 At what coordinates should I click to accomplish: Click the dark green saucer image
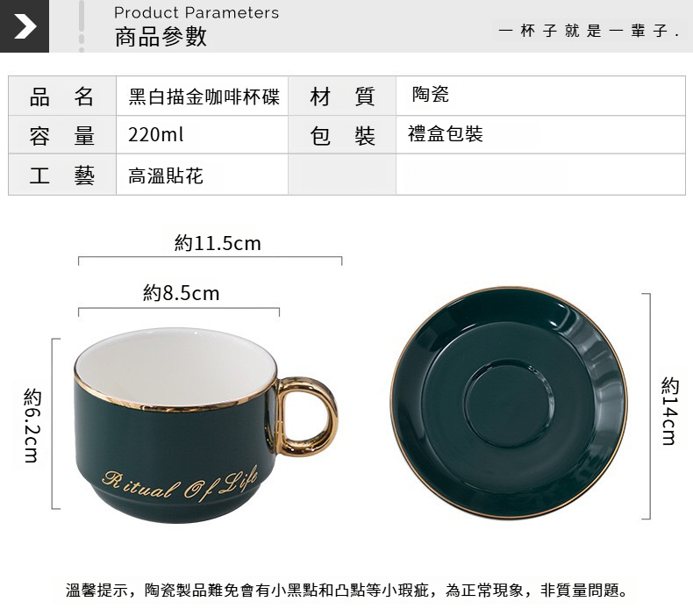point(508,403)
